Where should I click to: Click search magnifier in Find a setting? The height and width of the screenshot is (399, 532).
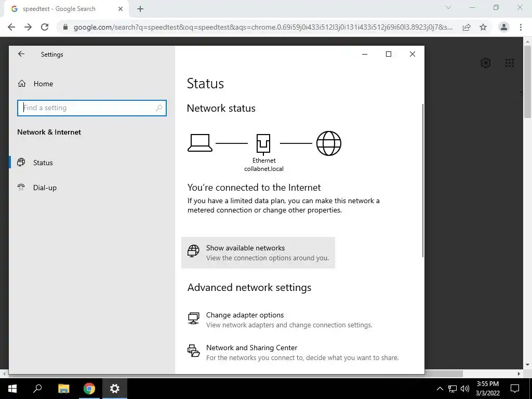click(x=159, y=108)
